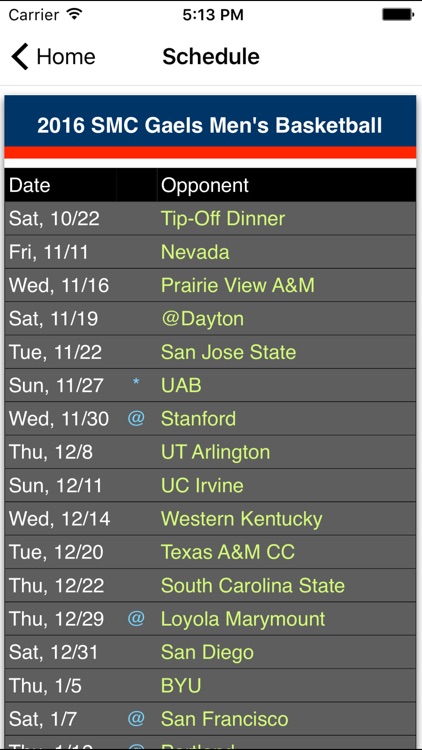Tap the @ symbol next to Stanford

pos(136,419)
